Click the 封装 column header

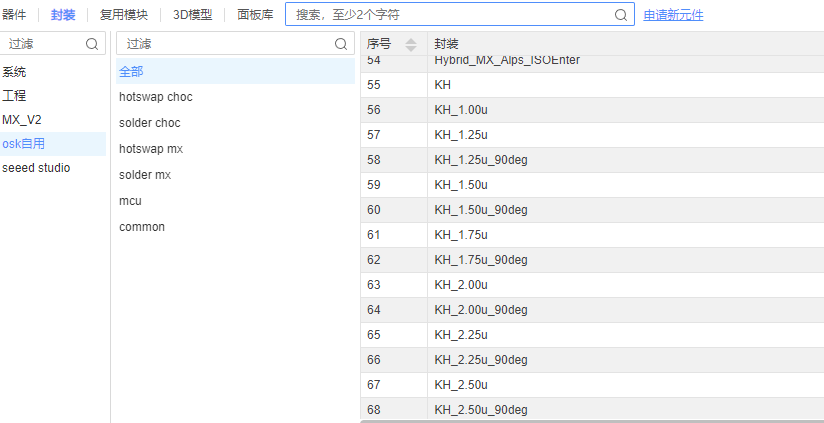click(x=447, y=44)
